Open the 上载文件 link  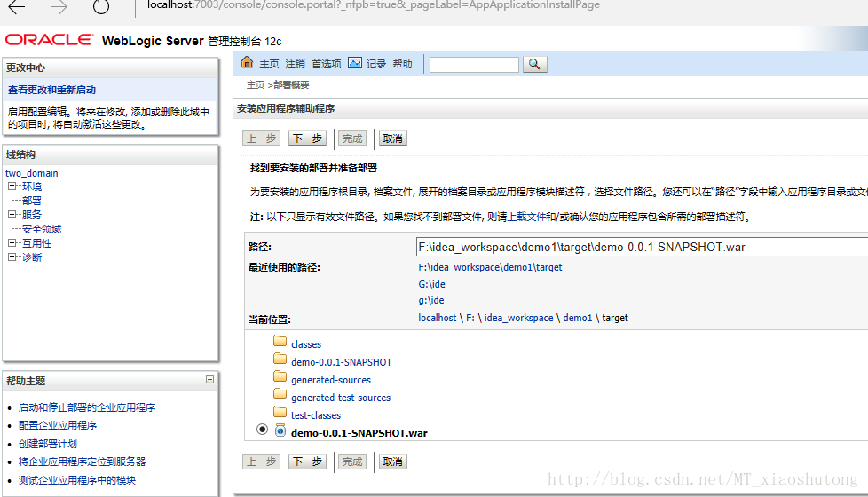point(527,217)
